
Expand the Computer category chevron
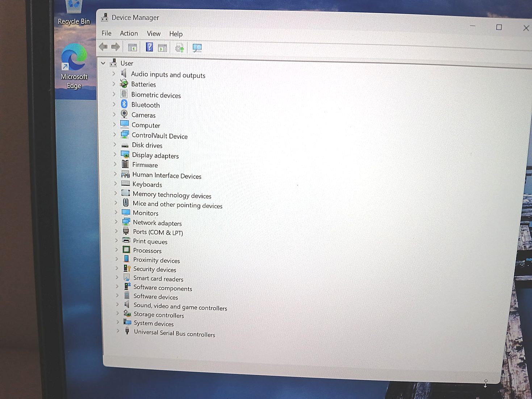point(114,124)
